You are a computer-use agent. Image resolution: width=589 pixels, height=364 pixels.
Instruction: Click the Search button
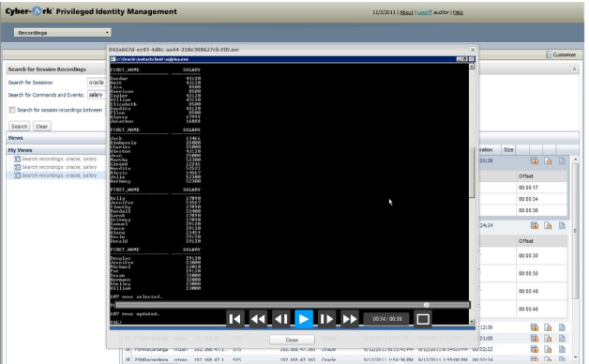19,127
